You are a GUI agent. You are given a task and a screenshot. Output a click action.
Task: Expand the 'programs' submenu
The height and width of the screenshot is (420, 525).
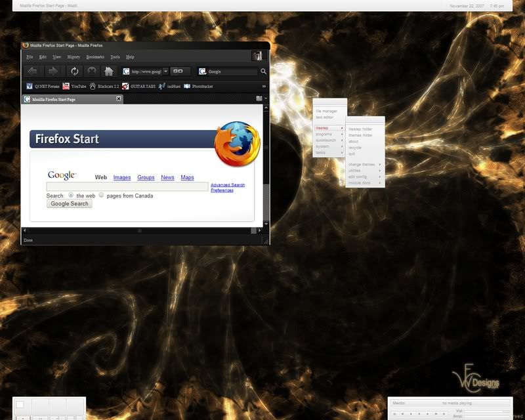[329, 134]
